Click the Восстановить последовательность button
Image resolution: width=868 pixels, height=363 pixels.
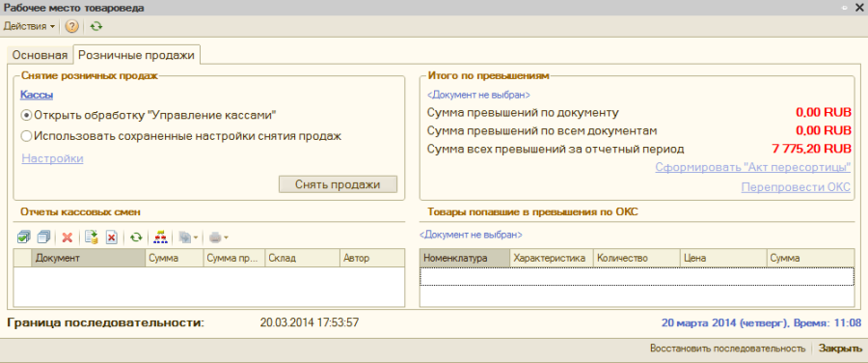tap(727, 349)
